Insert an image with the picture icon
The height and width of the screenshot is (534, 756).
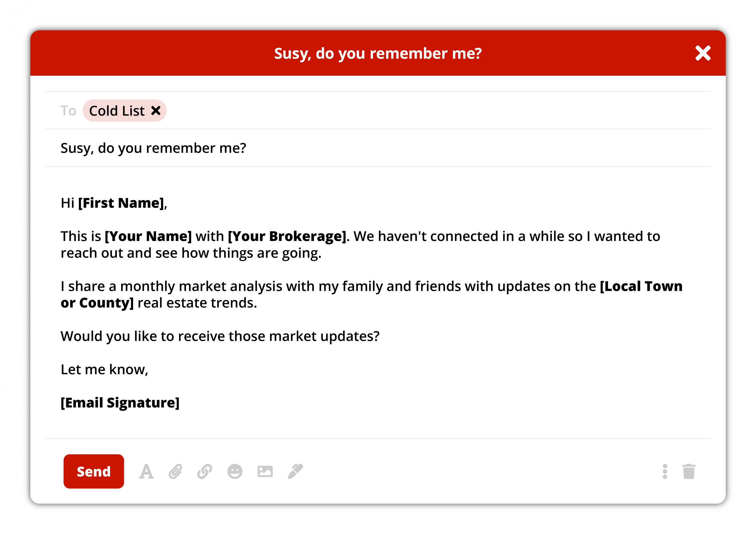[x=265, y=471]
